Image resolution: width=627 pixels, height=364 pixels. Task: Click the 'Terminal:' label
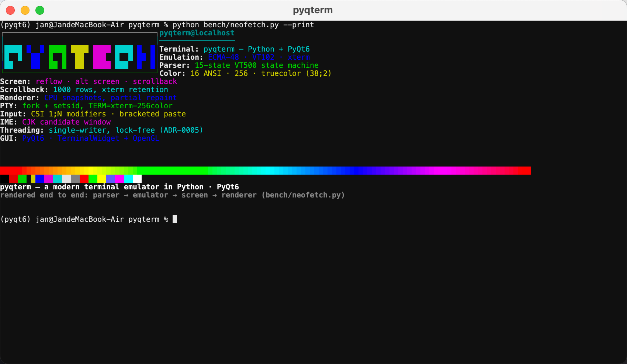(179, 49)
